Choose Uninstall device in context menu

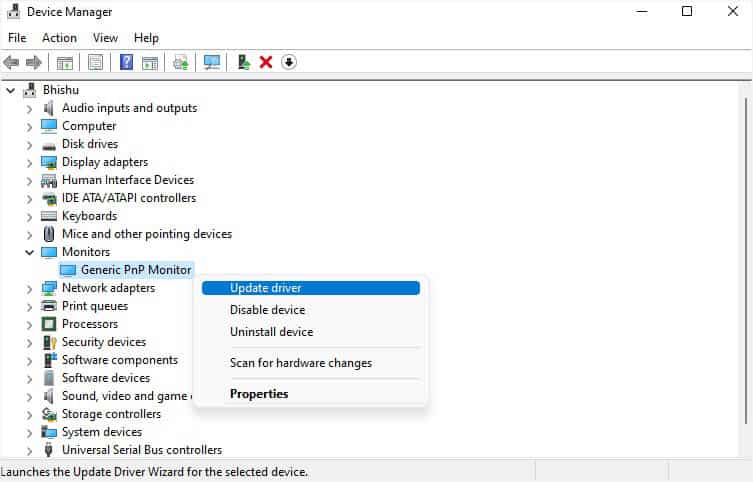311,332
